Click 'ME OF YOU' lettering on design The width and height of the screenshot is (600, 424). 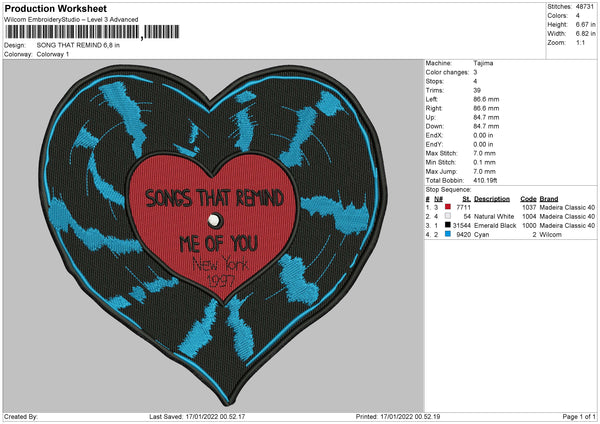point(218,243)
